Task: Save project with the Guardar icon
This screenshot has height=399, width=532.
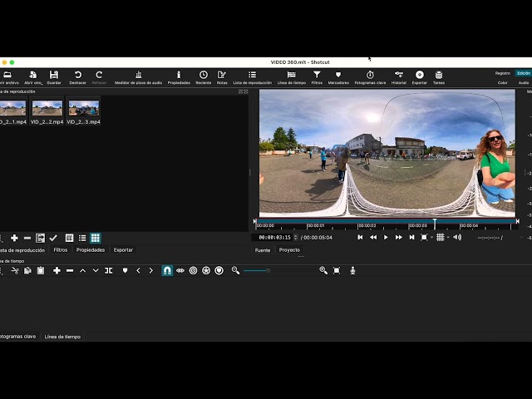Action: [x=53, y=77]
